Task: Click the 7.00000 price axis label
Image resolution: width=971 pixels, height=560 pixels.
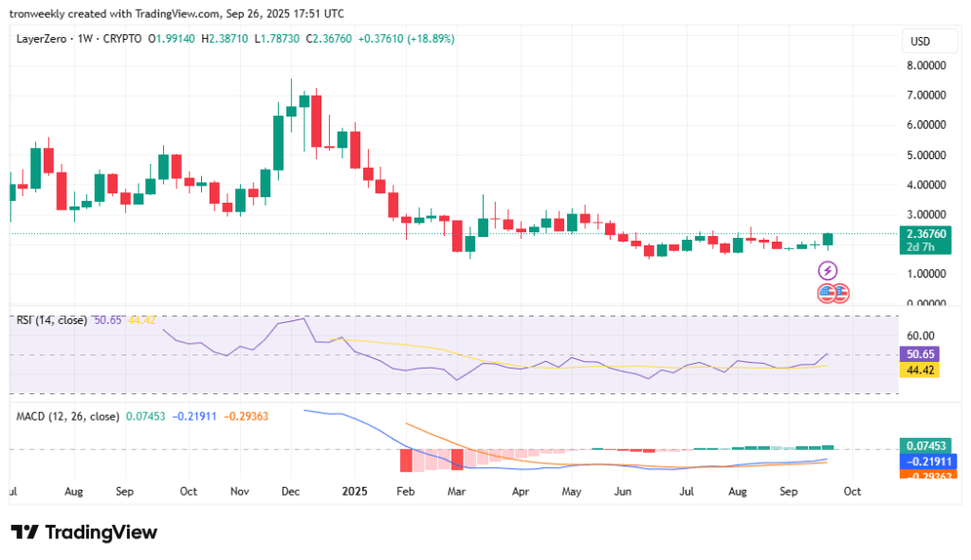Action: click(926, 96)
